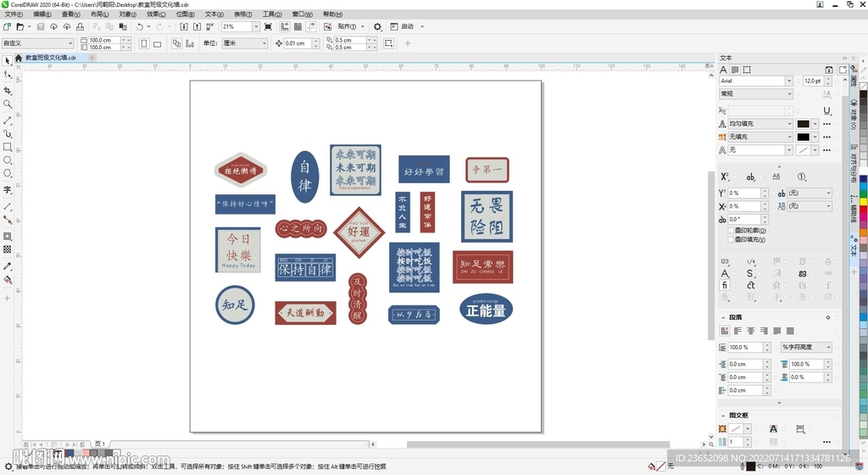Screen dimensions: 868x475
Task: Click nudge distance 0.01 cm field
Action: (x=298, y=43)
